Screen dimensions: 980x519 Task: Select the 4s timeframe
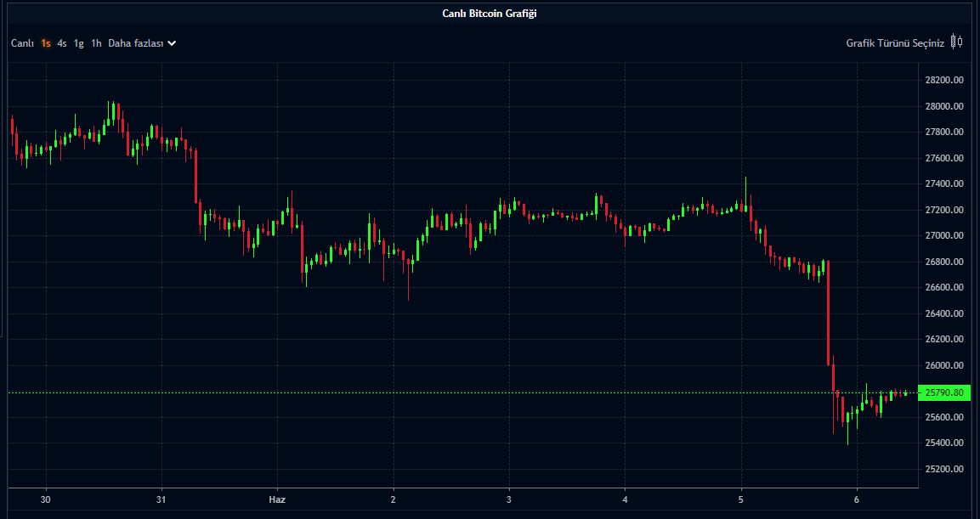click(62, 43)
